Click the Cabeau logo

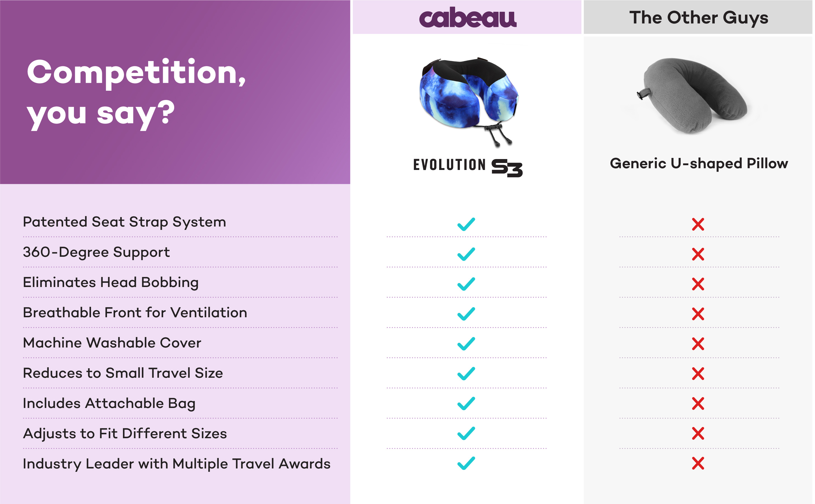click(468, 17)
